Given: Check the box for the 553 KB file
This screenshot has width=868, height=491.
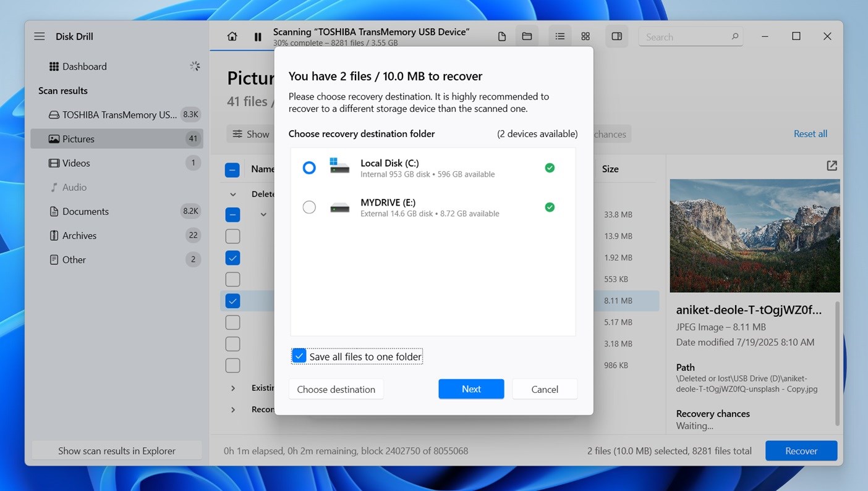Looking at the screenshot, I should click(x=232, y=279).
